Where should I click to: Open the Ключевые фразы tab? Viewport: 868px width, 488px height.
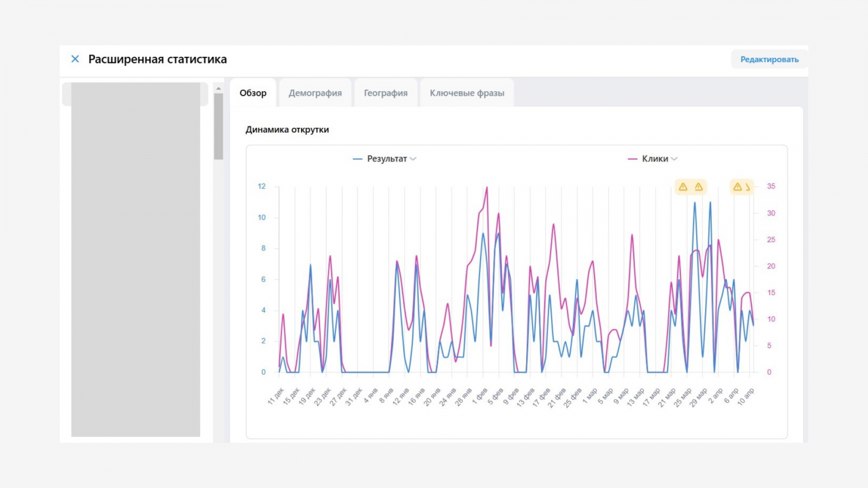tap(467, 93)
